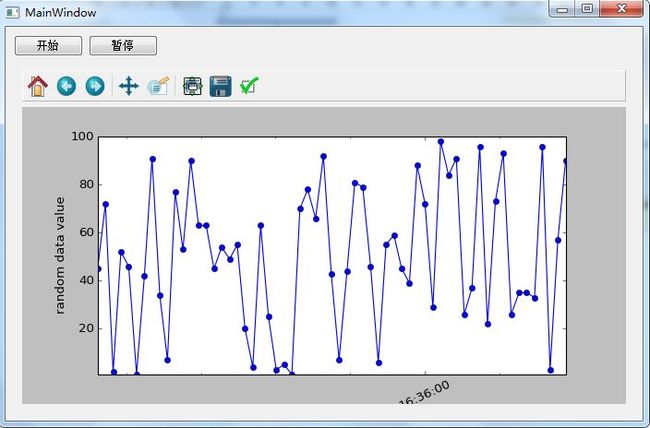Image resolution: width=650 pixels, height=428 pixels.
Task: Select the Pan axes cross-arrow tool
Action: [129, 86]
